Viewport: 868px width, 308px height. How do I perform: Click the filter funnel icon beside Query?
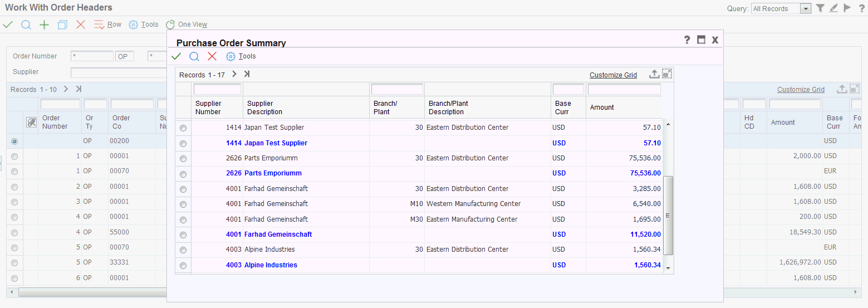click(821, 8)
